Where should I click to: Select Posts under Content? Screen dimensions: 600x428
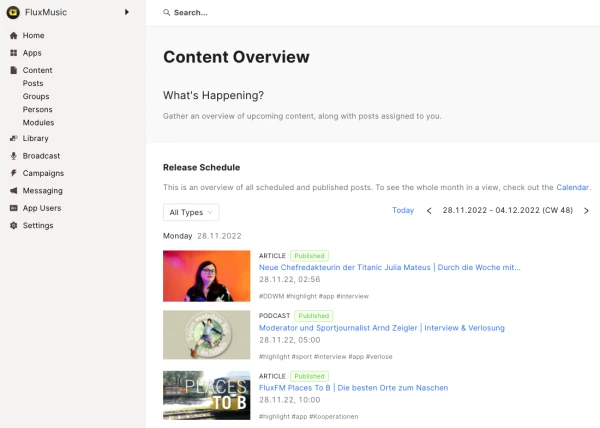[33, 83]
